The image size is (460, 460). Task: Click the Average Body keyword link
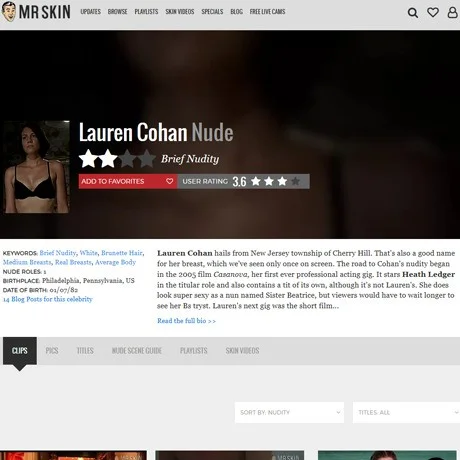click(x=115, y=262)
